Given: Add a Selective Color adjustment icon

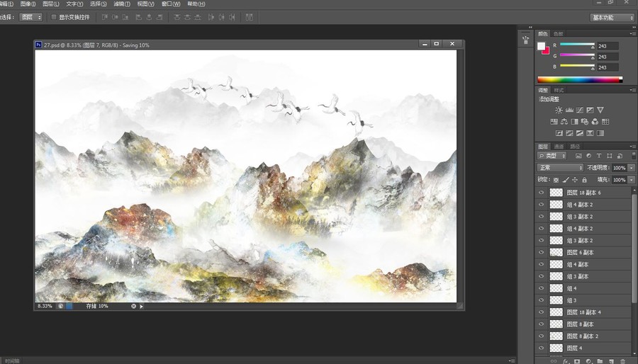Looking at the screenshot, I should (x=590, y=133).
